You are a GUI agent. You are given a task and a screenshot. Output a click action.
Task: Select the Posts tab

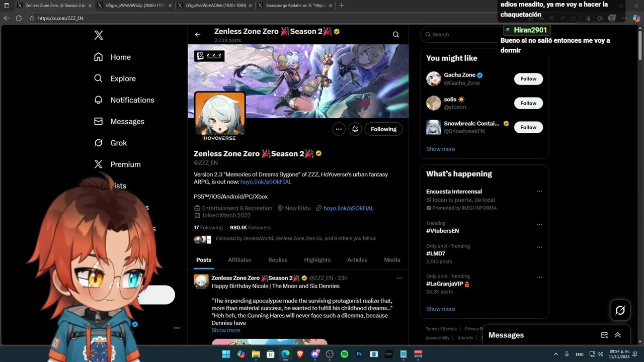pos(204,260)
